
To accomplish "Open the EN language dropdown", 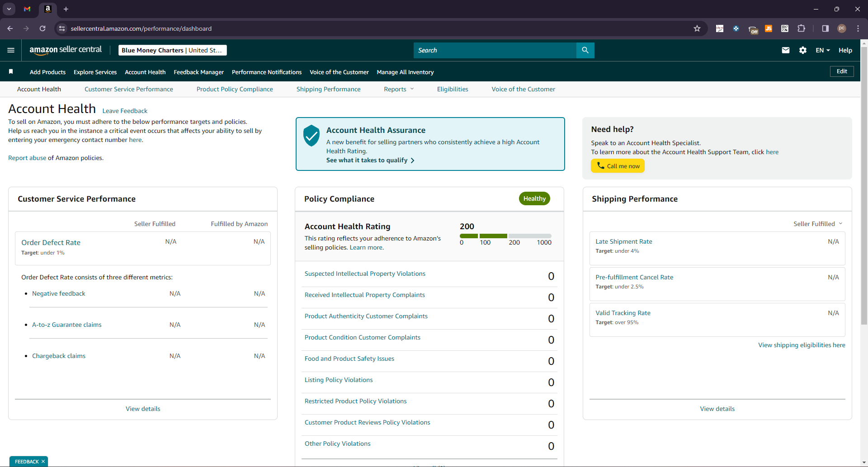I will 823,50.
